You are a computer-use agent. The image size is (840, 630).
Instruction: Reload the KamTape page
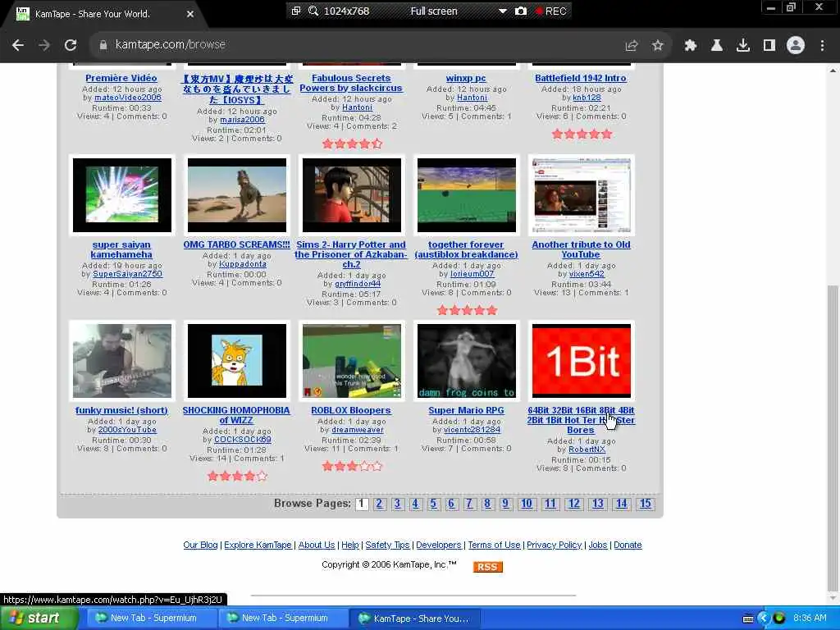point(71,45)
